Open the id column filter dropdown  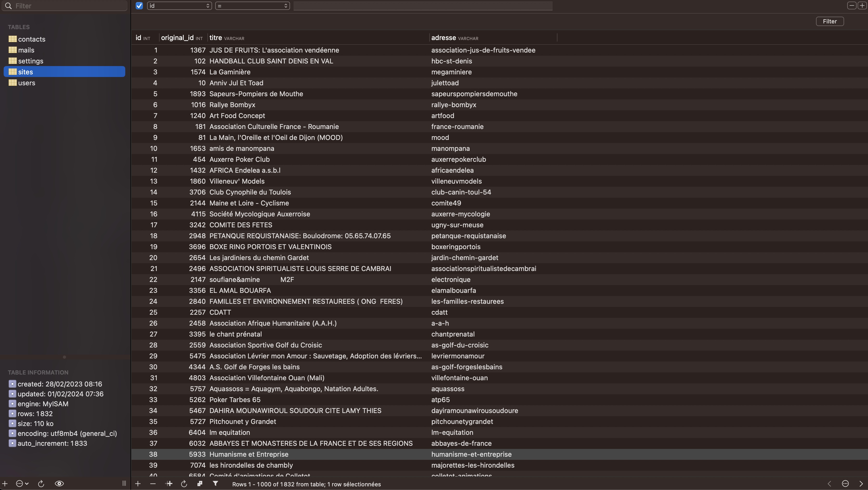pos(179,6)
